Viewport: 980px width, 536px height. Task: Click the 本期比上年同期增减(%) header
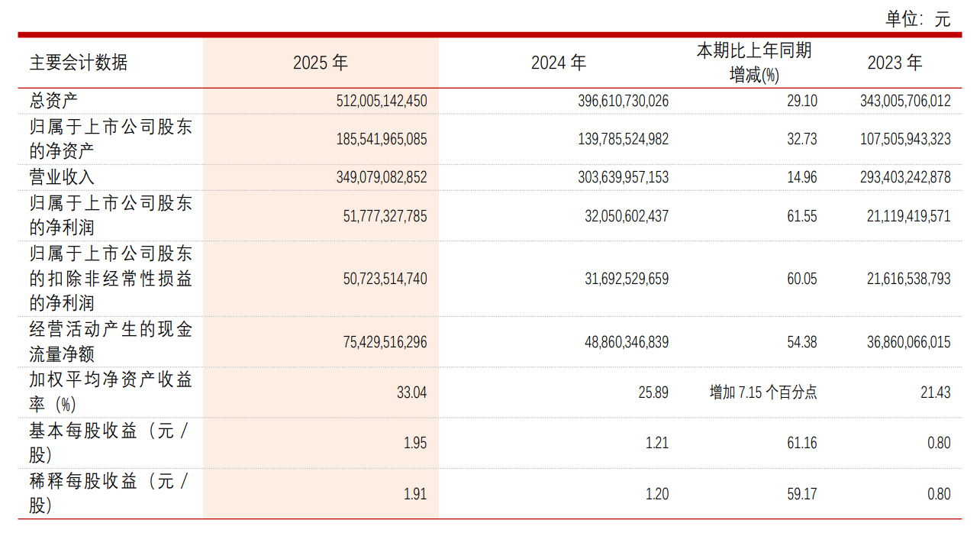(x=753, y=63)
